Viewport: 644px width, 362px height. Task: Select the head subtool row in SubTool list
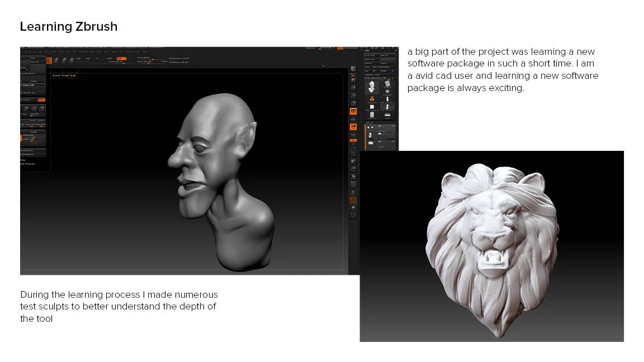(380, 135)
